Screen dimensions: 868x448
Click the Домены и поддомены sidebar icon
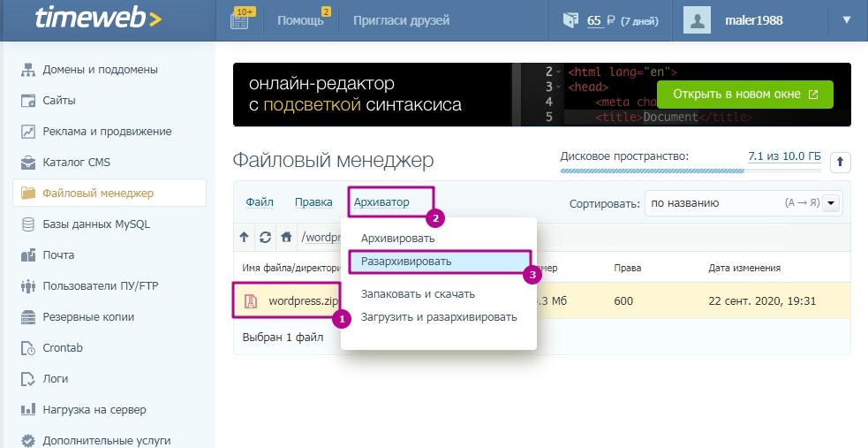pos(27,70)
